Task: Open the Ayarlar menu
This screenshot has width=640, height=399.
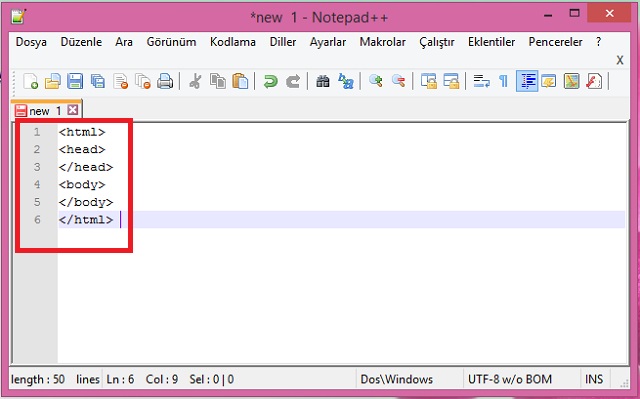Action: tap(328, 42)
